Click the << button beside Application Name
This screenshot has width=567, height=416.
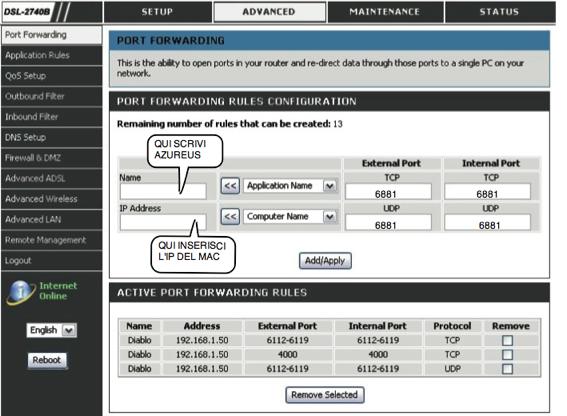coord(230,186)
